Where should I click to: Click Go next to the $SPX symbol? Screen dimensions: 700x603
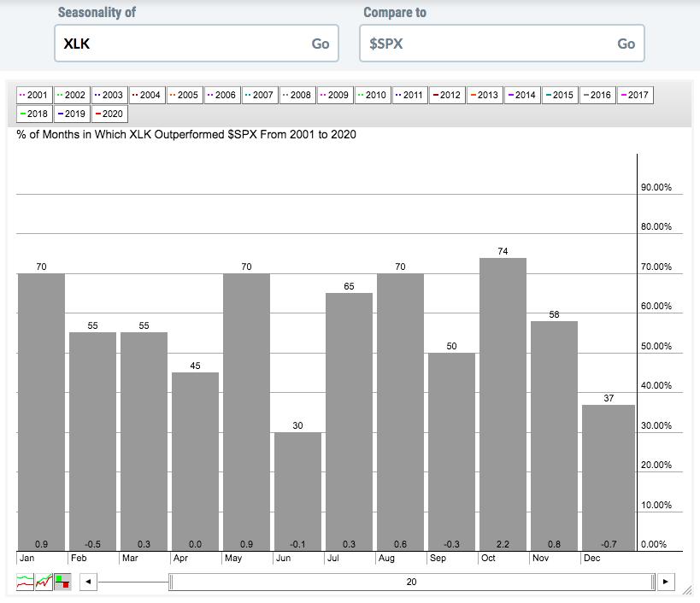point(626,44)
